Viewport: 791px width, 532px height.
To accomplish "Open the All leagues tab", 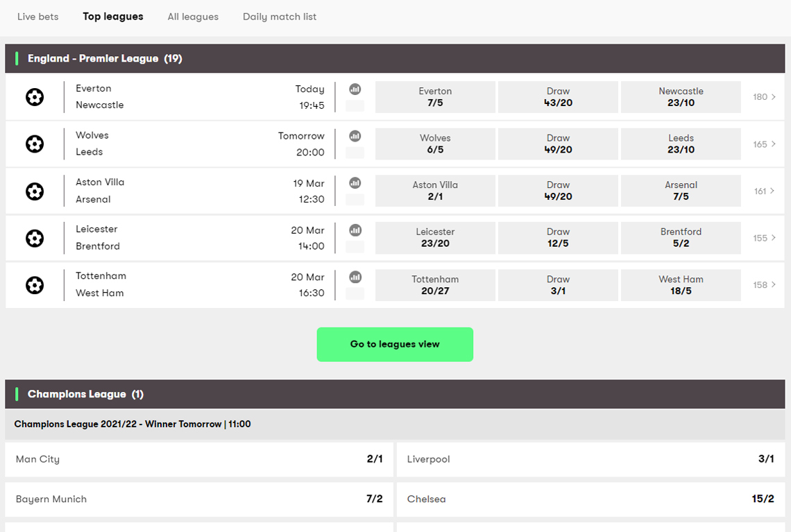I will tap(193, 17).
